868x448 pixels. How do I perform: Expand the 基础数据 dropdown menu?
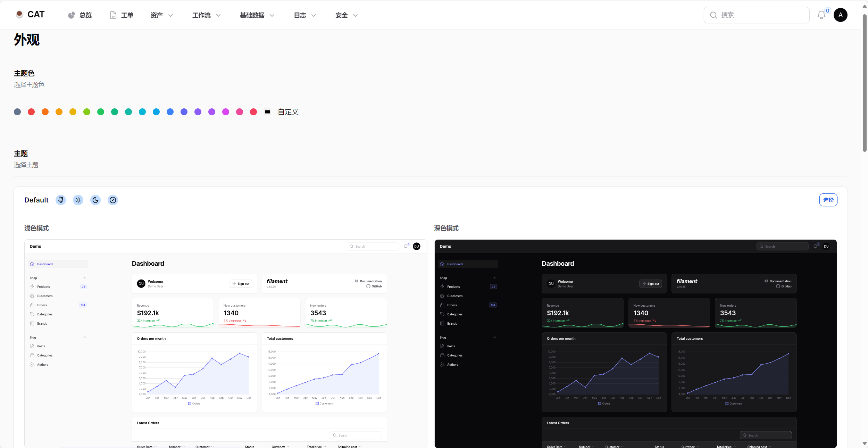pos(257,15)
